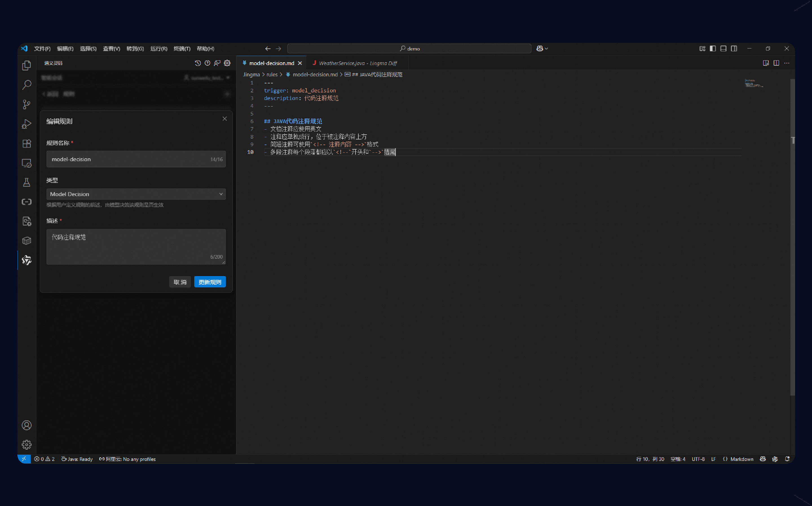Click Java: Ready in status bar
Viewport: 812px width, 506px height.
pyautogui.click(x=77, y=459)
